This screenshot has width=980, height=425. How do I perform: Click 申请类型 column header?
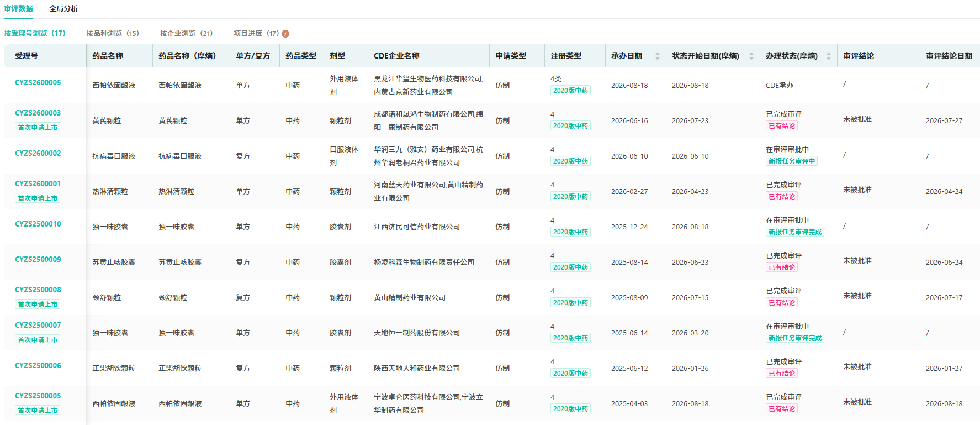[511, 56]
